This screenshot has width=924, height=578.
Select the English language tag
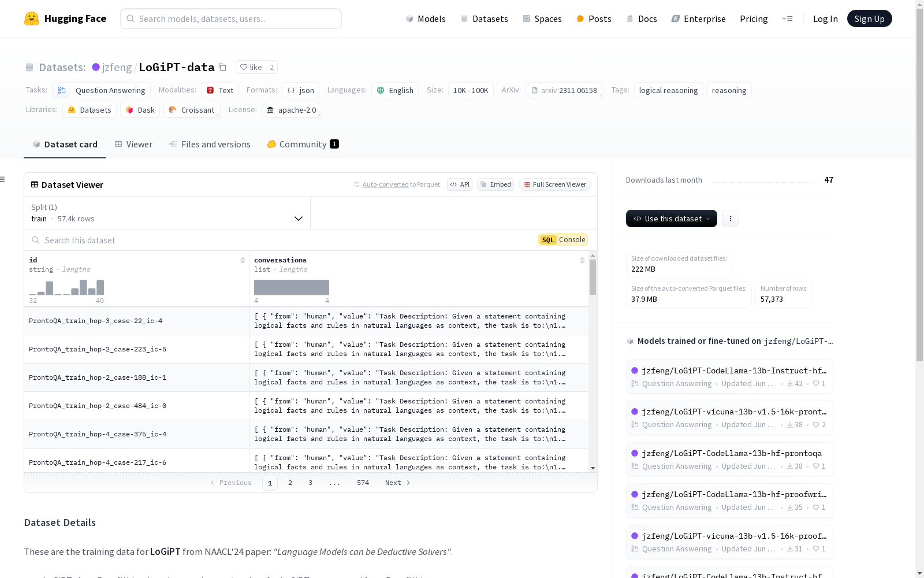point(396,90)
